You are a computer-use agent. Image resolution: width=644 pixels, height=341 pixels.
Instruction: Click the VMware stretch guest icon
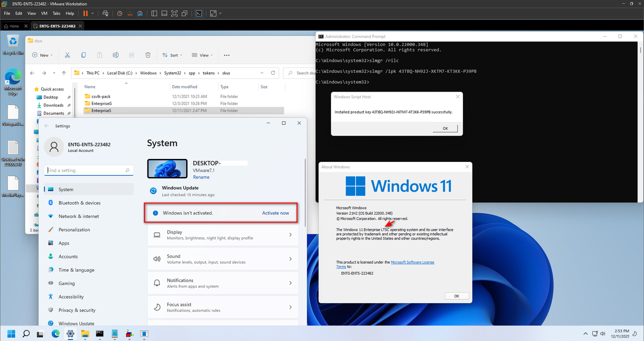[213, 13]
